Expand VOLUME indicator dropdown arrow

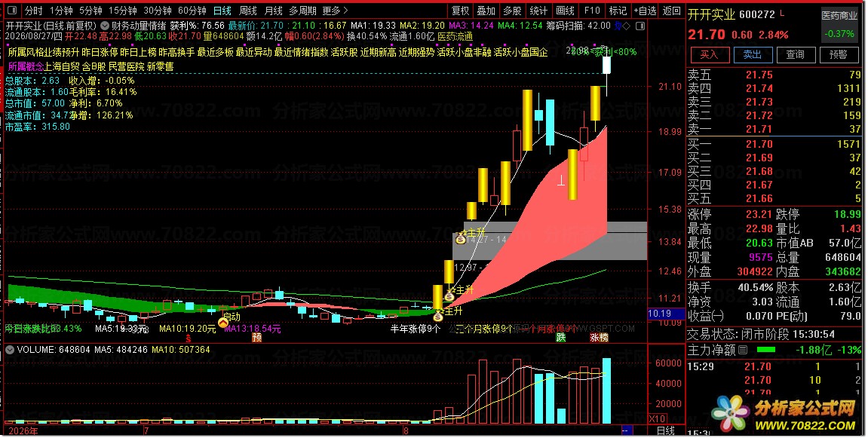click(10, 350)
